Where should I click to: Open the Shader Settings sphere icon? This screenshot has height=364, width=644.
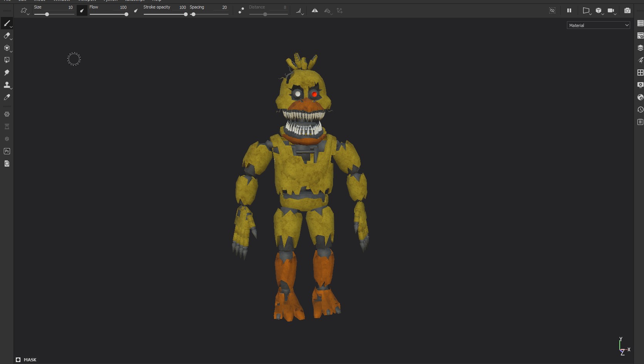point(640,97)
